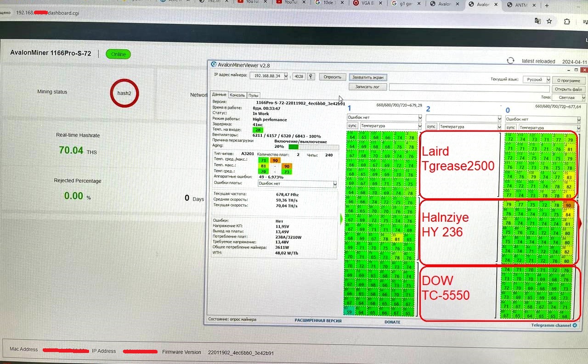Expand board 2 empty errors dropdown

click(x=500, y=118)
